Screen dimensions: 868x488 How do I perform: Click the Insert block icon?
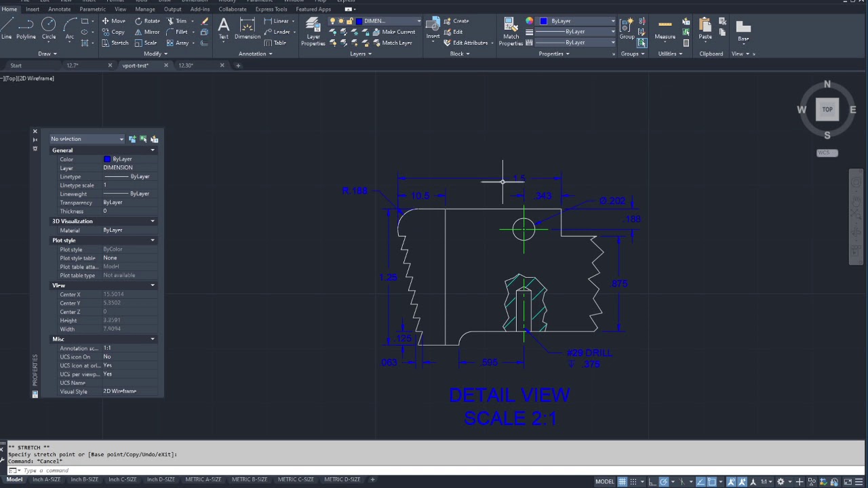pyautogui.click(x=433, y=28)
